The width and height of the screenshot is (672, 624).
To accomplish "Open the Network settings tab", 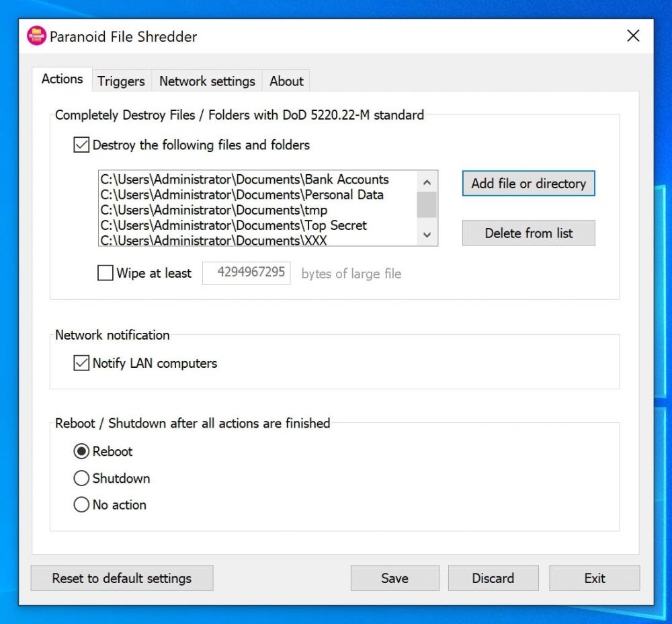I will 206,81.
